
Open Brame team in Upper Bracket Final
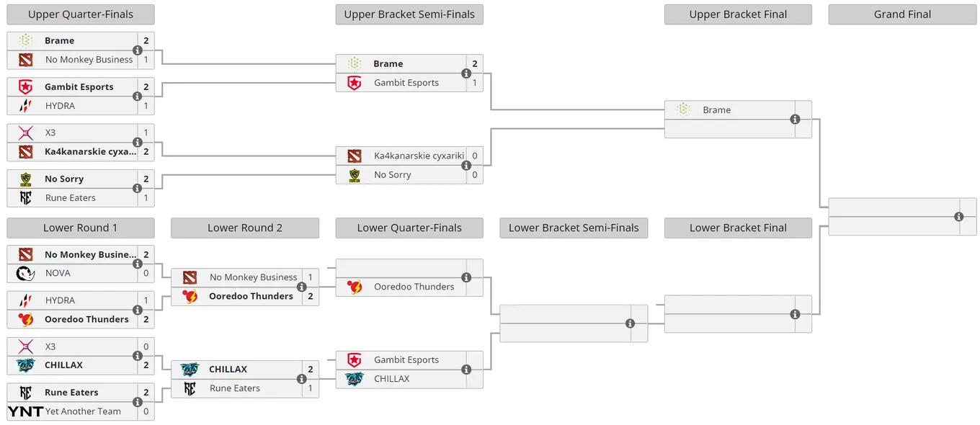tap(717, 110)
